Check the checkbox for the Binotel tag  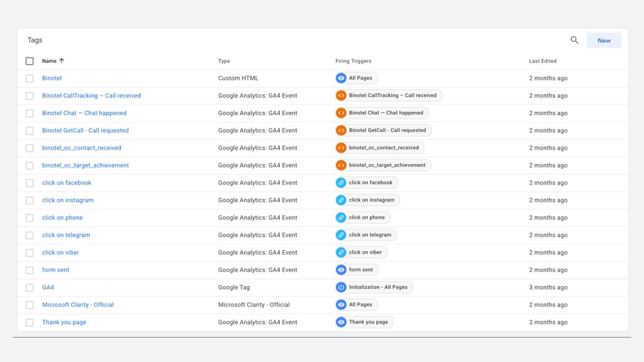click(30, 79)
